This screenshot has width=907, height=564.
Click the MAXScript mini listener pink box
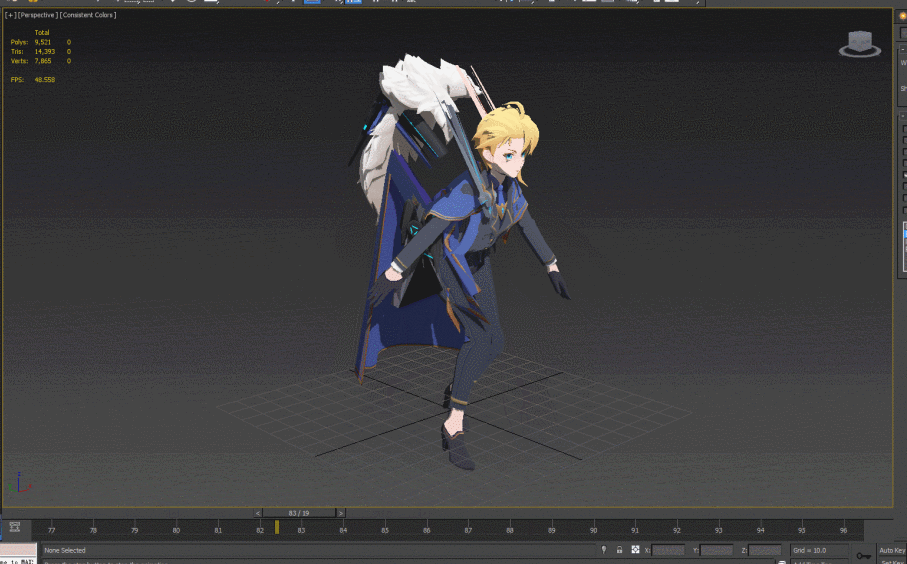coord(19,550)
